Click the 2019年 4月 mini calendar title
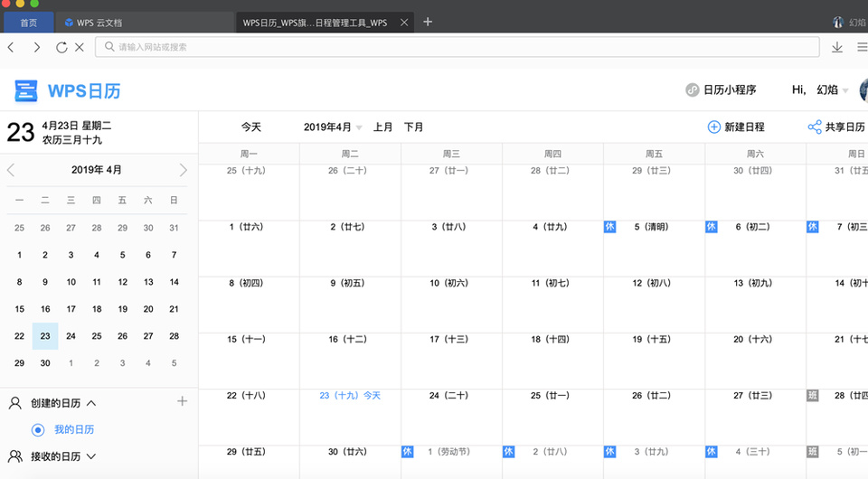Viewport: 868px width, 479px height. click(97, 170)
